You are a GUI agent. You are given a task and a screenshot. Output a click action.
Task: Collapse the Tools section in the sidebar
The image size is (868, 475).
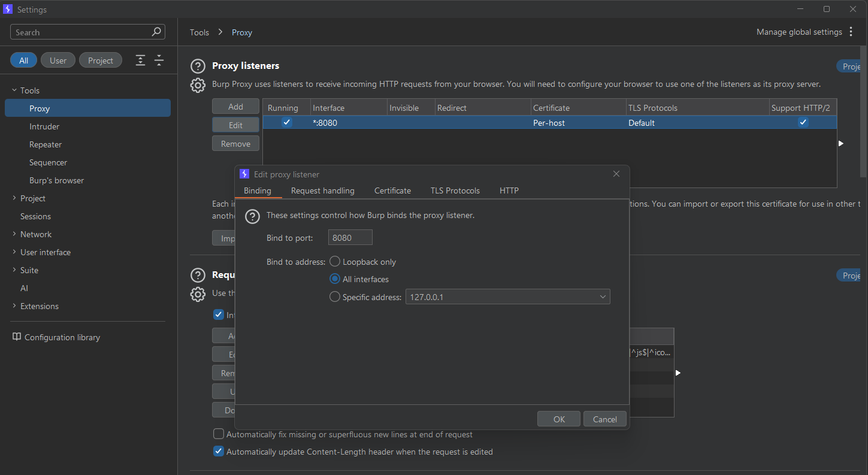point(15,90)
